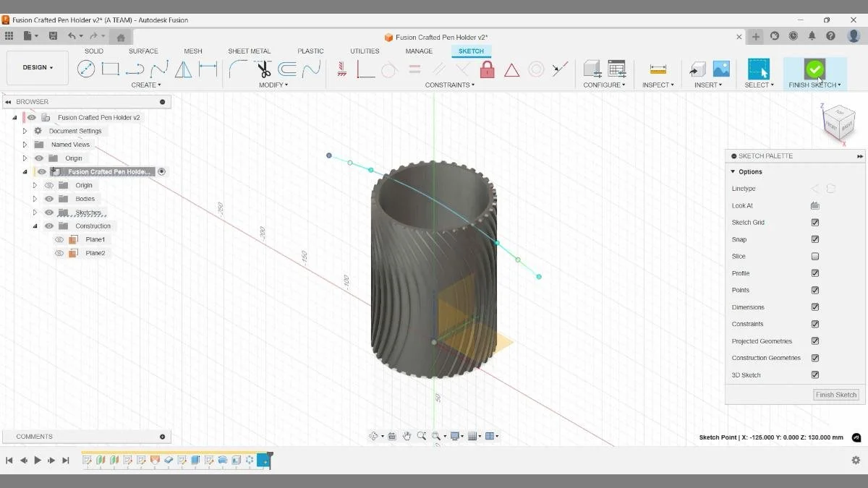Disable Snap in the Sketch Palette
The width and height of the screenshot is (868, 488).
815,239
